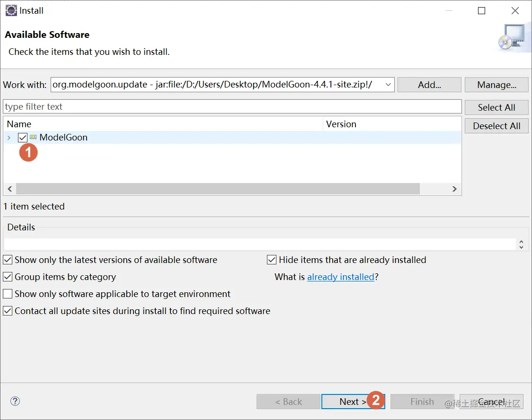Viewport: 532px width, 420px height.
Task: Enable Show only software applicable to target environment
Action: click(8, 294)
